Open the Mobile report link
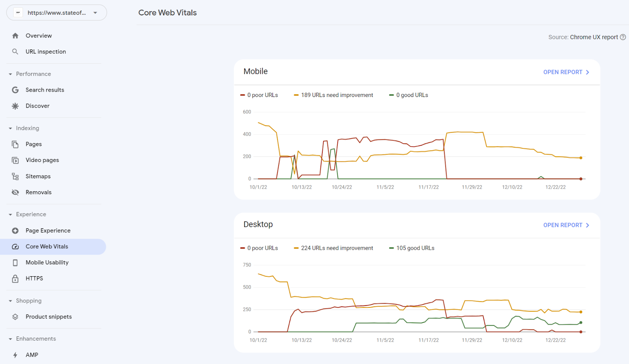This screenshot has width=629, height=364. [566, 72]
